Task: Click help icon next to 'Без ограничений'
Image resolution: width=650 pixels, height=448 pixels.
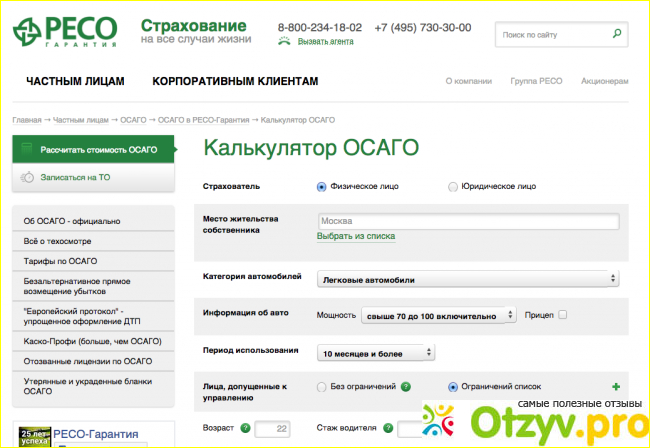Action: point(405,386)
